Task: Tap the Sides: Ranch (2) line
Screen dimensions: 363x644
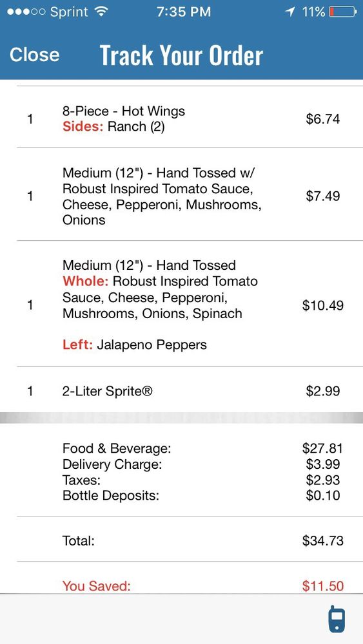Action: pos(113,127)
